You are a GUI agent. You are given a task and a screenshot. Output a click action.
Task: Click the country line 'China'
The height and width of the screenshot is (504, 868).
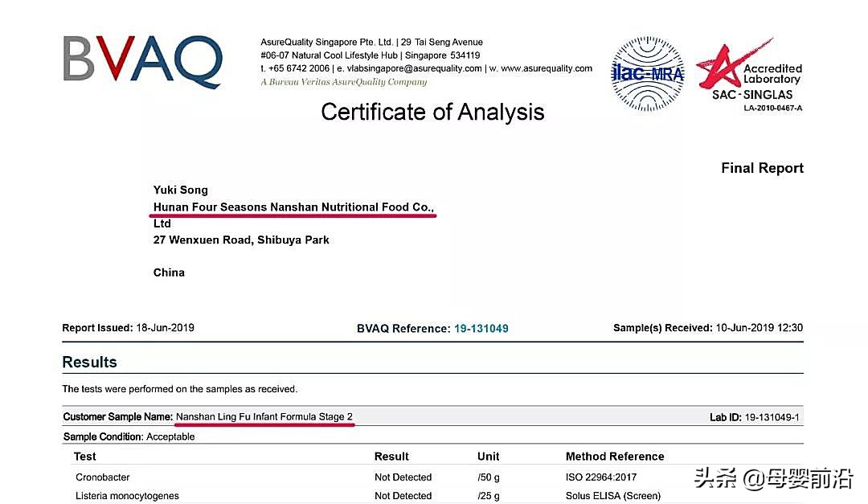169,272
